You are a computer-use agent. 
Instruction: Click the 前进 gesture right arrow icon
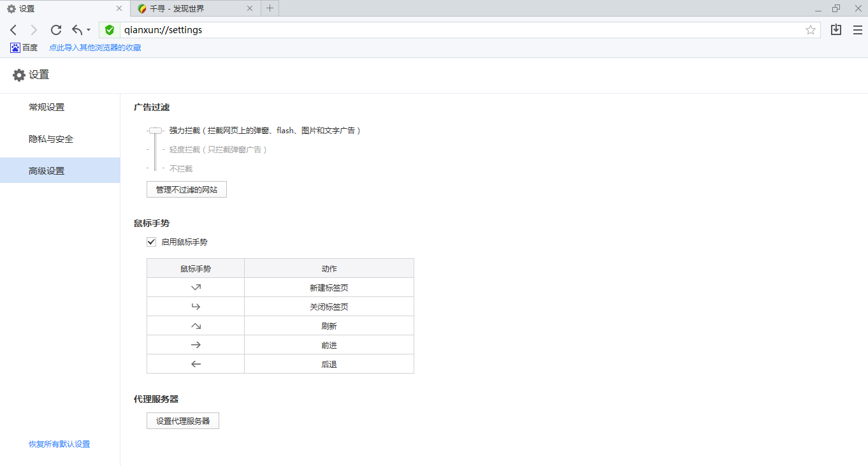point(196,345)
